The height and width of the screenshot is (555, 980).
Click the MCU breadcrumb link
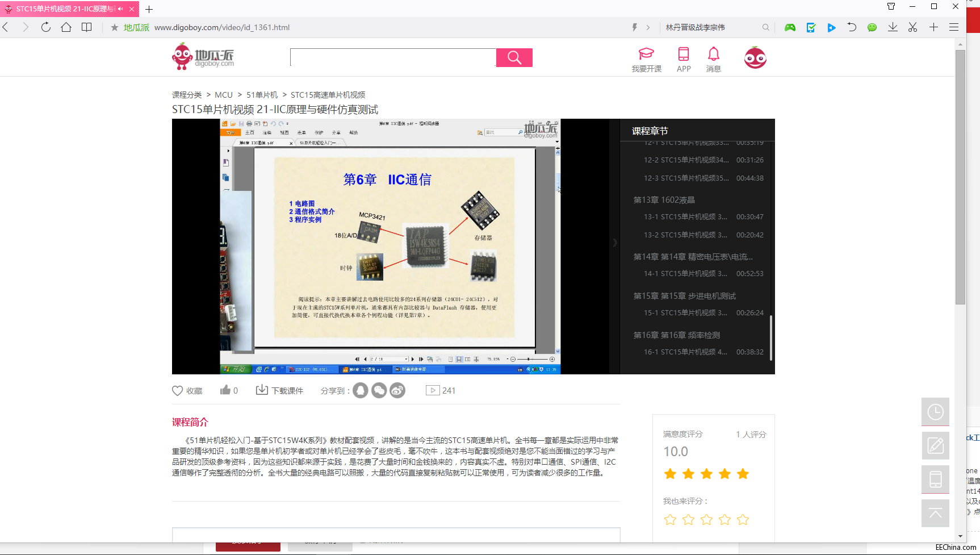224,95
